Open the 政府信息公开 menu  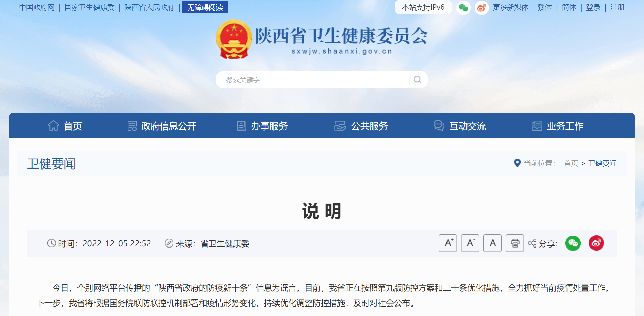(162, 126)
